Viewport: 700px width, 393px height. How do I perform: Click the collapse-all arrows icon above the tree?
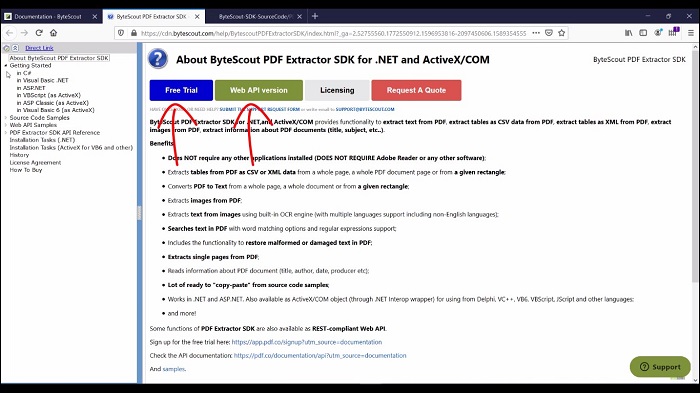pos(15,48)
